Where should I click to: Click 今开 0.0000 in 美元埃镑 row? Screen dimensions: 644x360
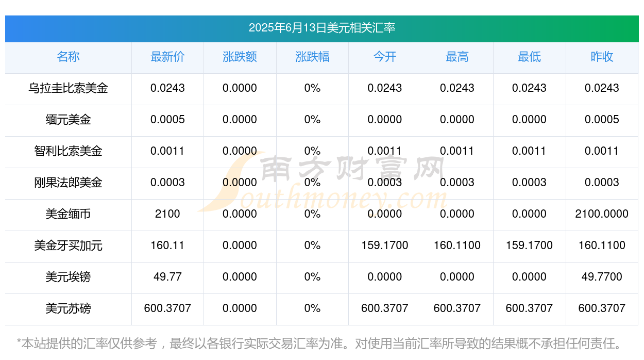pos(385,277)
